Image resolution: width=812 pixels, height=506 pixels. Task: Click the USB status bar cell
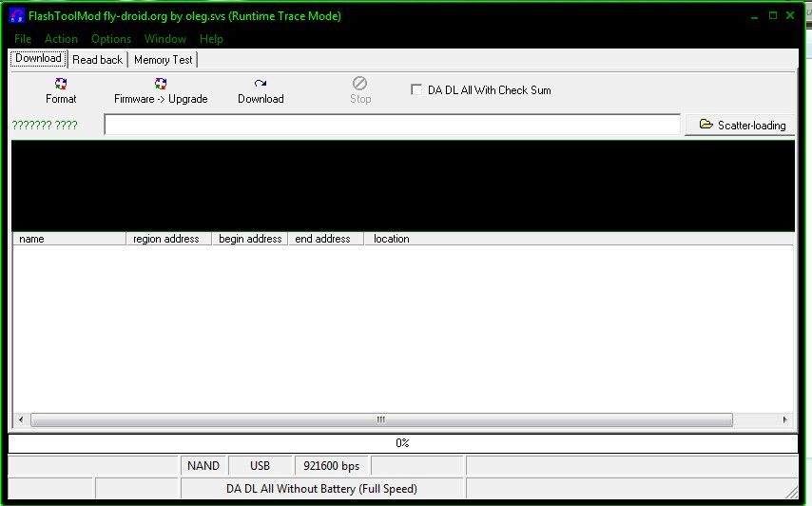(260, 466)
